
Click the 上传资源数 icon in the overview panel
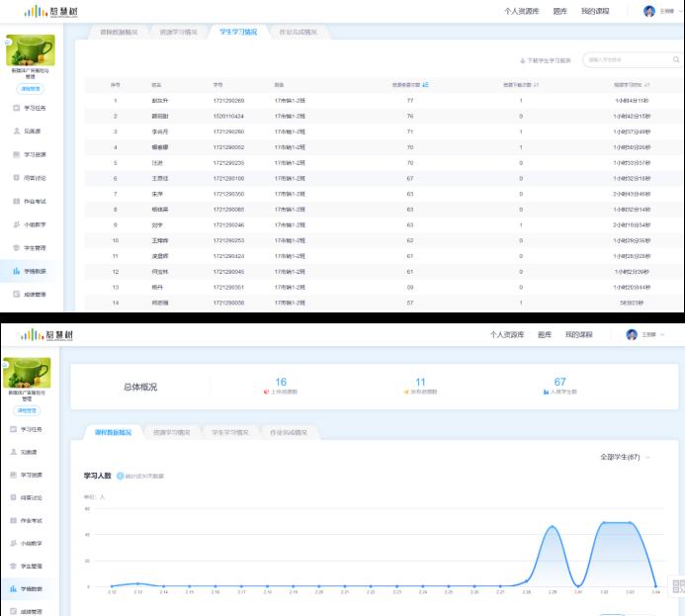point(266,392)
